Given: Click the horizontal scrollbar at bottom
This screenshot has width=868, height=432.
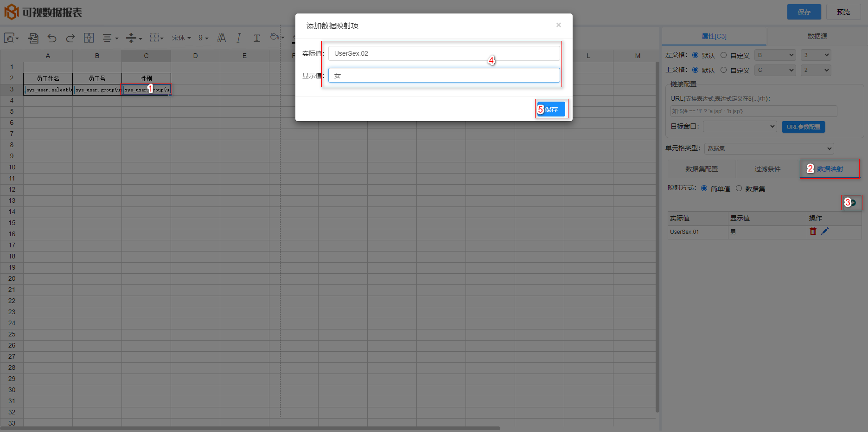Looking at the screenshot, I should pyautogui.click(x=250, y=428).
